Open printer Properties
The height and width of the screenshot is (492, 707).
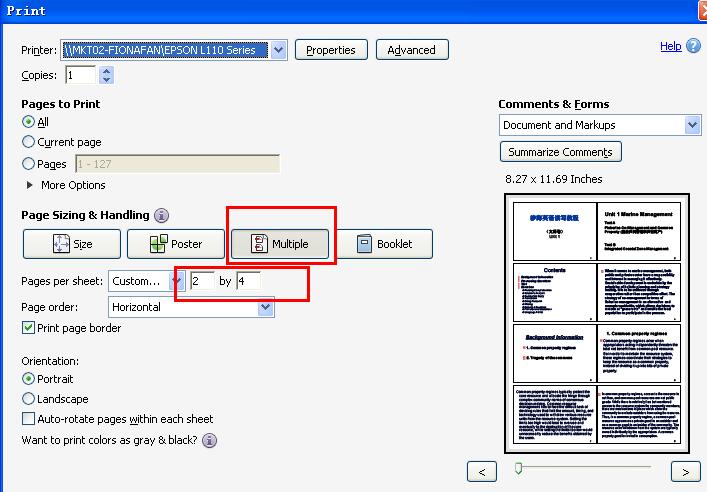[x=331, y=50]
